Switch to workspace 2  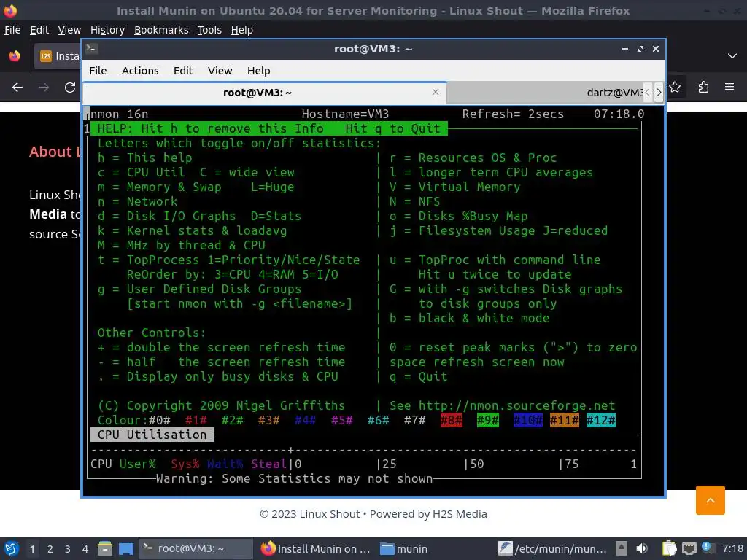click(50, 549)
